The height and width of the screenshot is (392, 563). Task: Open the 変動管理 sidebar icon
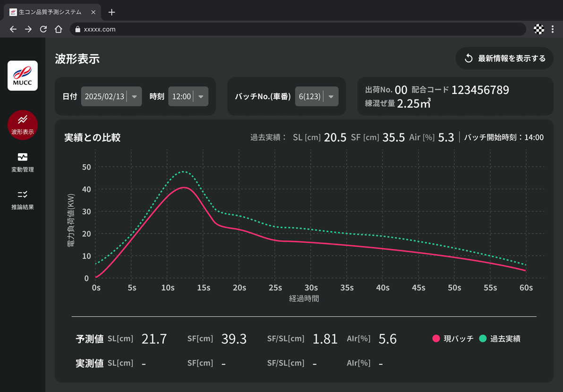tap(23, 162)
